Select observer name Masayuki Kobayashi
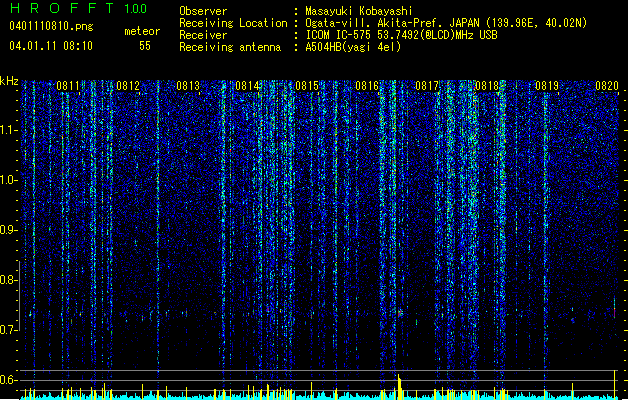The width and height of the screenshot is (629, 400). pos(359,11)
